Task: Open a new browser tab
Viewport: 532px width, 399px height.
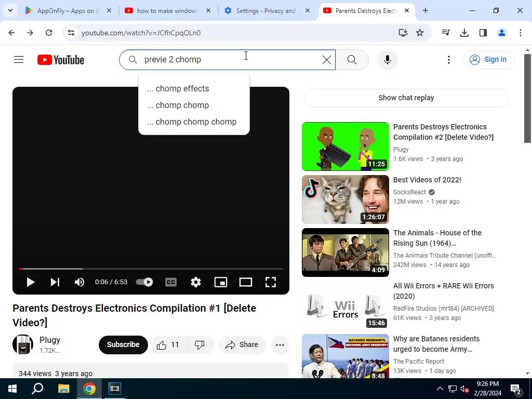Action: pos(425,10)
